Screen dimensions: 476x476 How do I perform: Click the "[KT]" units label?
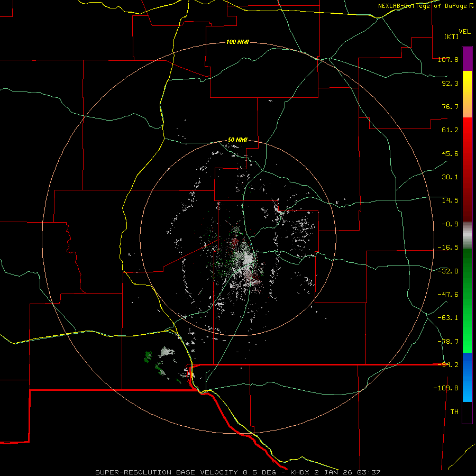point(452,36)
